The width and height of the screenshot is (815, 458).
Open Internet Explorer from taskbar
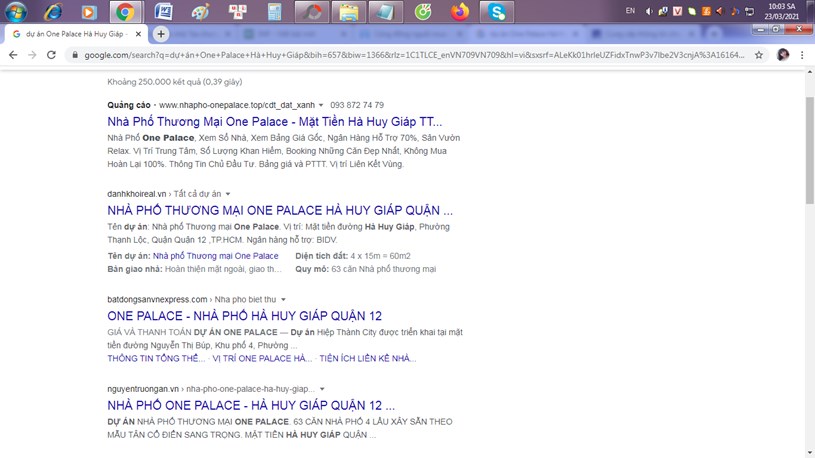(52, 11)
